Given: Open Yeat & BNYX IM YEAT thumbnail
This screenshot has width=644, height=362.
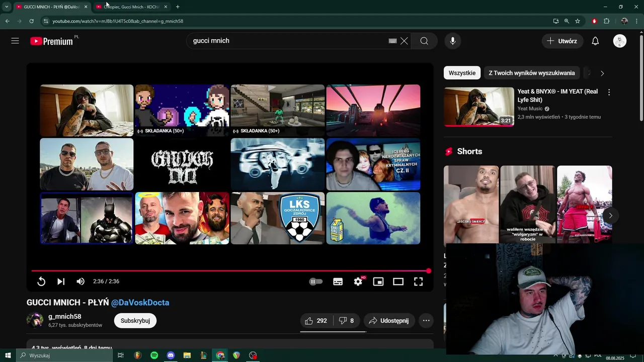Looking at the screenshot, I should coord(479,107).
